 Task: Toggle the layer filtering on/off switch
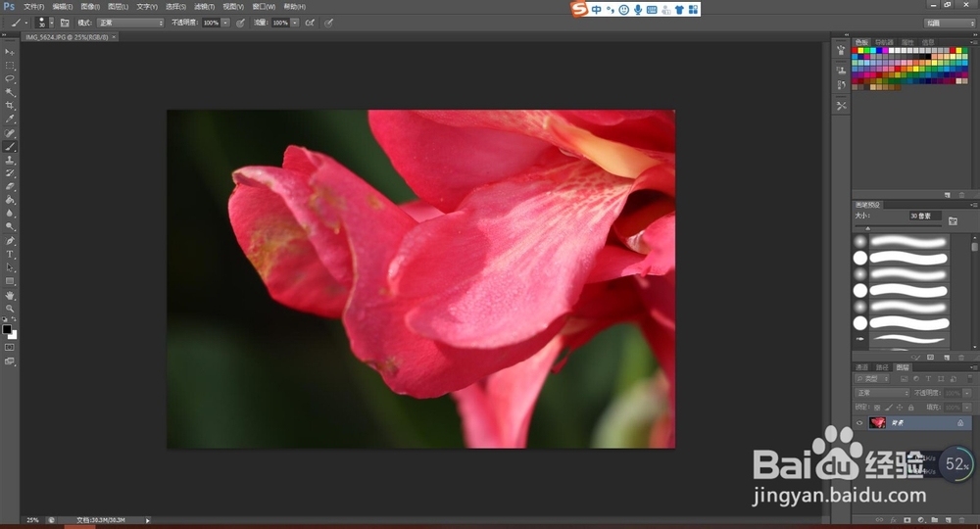pos(970,378)
